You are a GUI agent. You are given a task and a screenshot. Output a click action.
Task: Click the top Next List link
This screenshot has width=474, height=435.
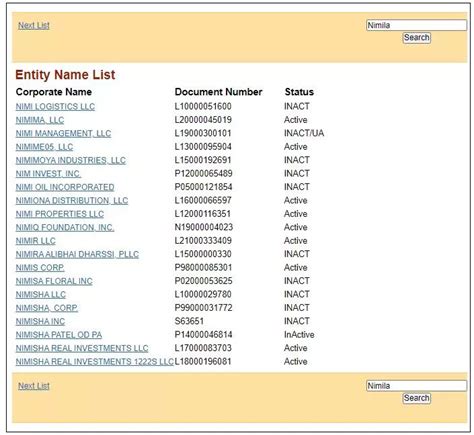tap(34, 25)
